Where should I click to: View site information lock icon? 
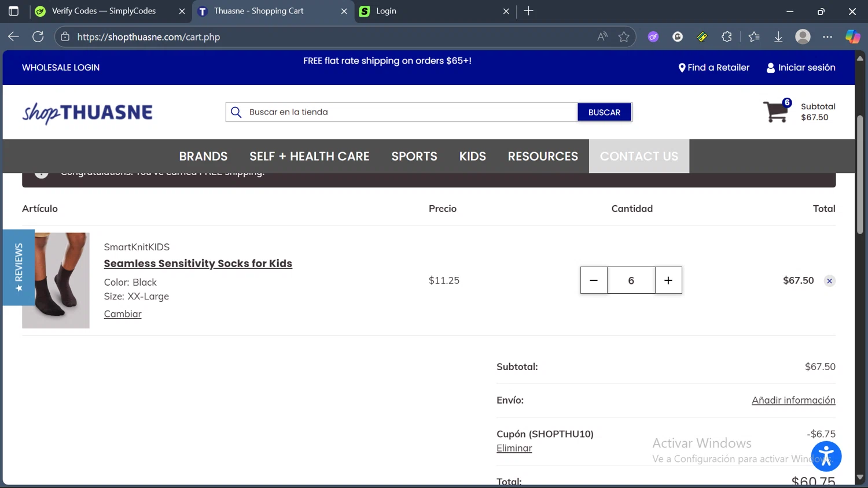(65, 36)
